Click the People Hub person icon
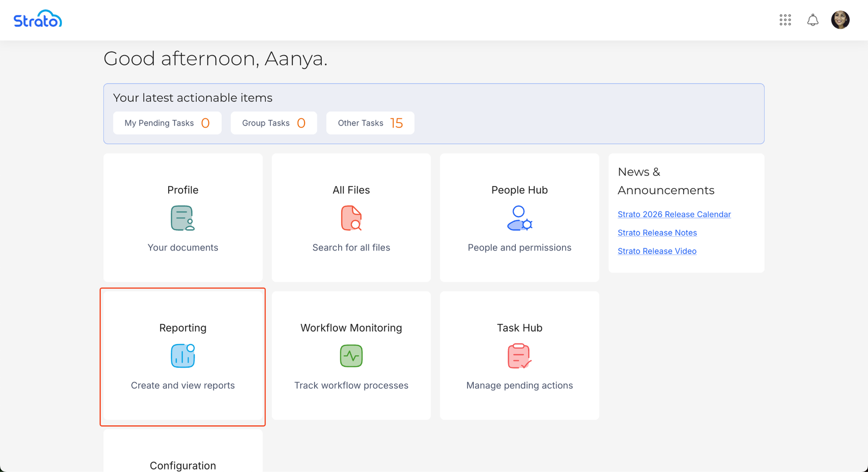868x472 pixels. (x=519, y=218)
